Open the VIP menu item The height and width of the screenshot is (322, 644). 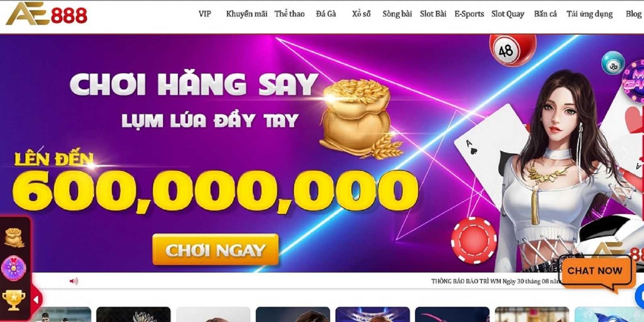pyautogui.click(x=205, y=14)
